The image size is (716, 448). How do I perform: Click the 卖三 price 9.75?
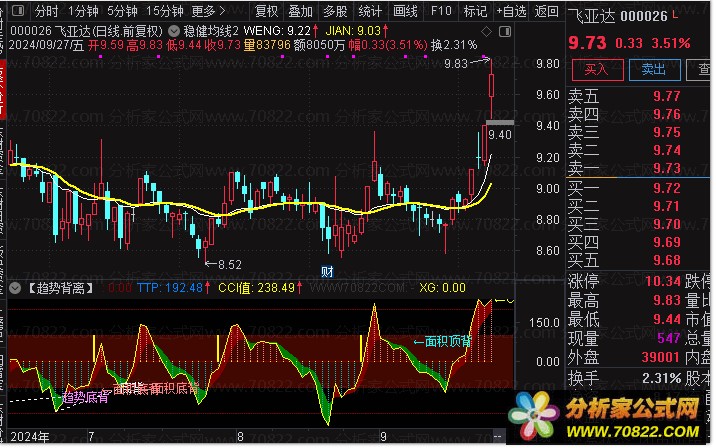(667, 132)
